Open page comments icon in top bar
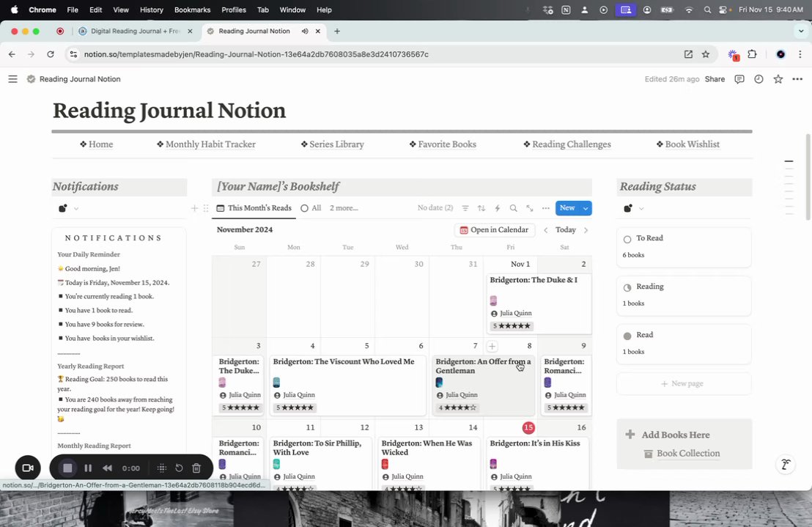Screen dimensions: 812x527 click(x=739, y=79)
